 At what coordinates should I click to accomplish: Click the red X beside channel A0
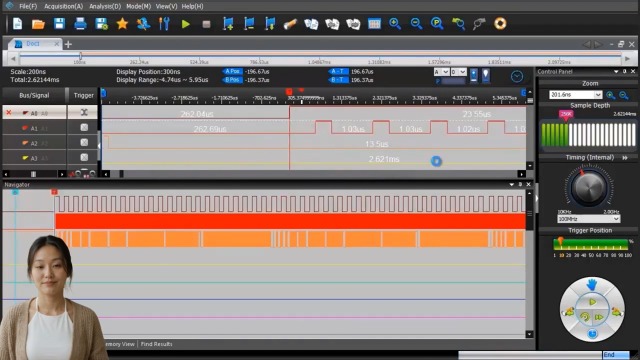9,113
